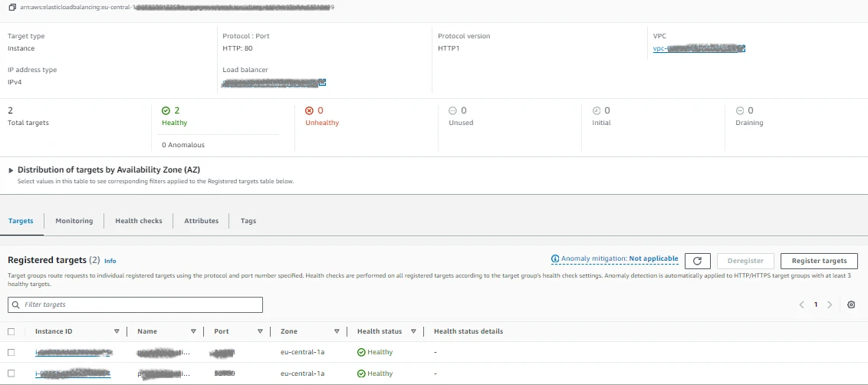The height and width of the screenshot is (385, 868).
Task: Open the load balancer name link
Action: (270, 83)
